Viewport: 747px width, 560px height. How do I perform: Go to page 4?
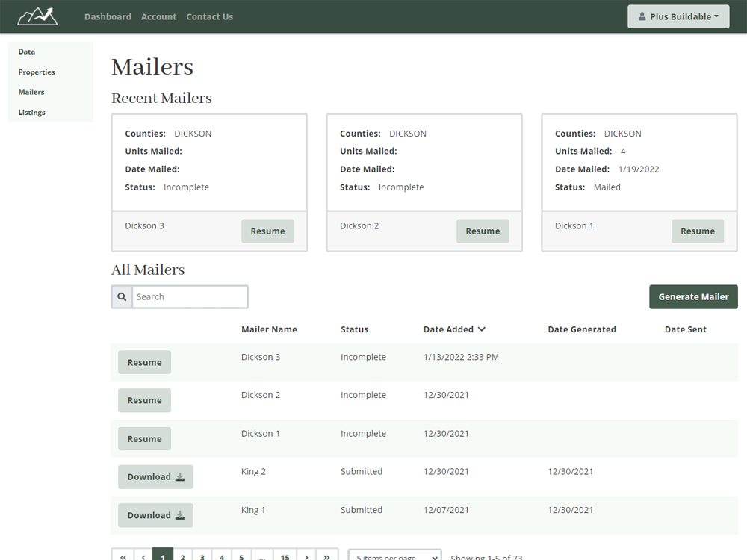click(x=222, y=556)
